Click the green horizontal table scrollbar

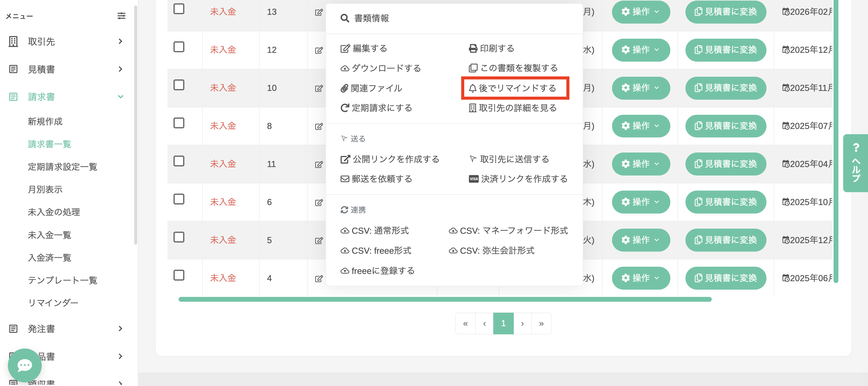(x=445, y=299)
